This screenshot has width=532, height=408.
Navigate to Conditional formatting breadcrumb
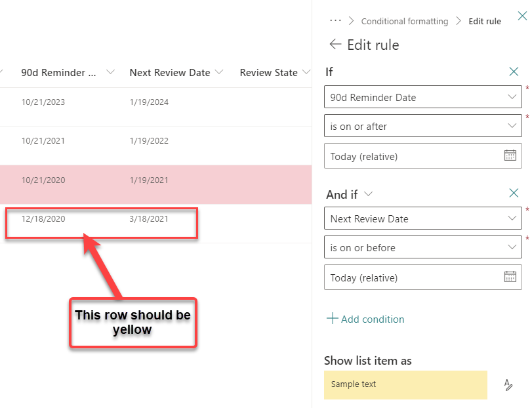pos(404,20)
